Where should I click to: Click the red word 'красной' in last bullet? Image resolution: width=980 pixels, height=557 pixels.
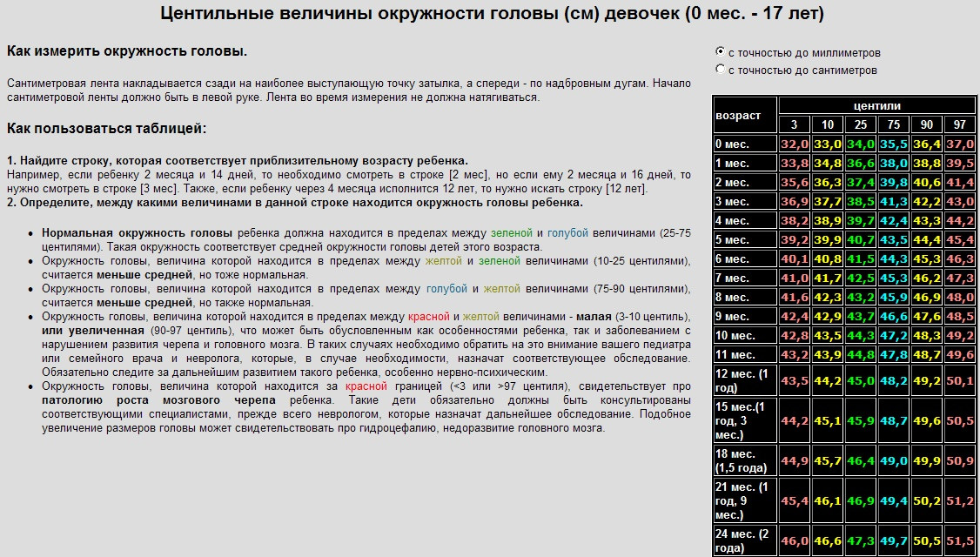[366, 386]
